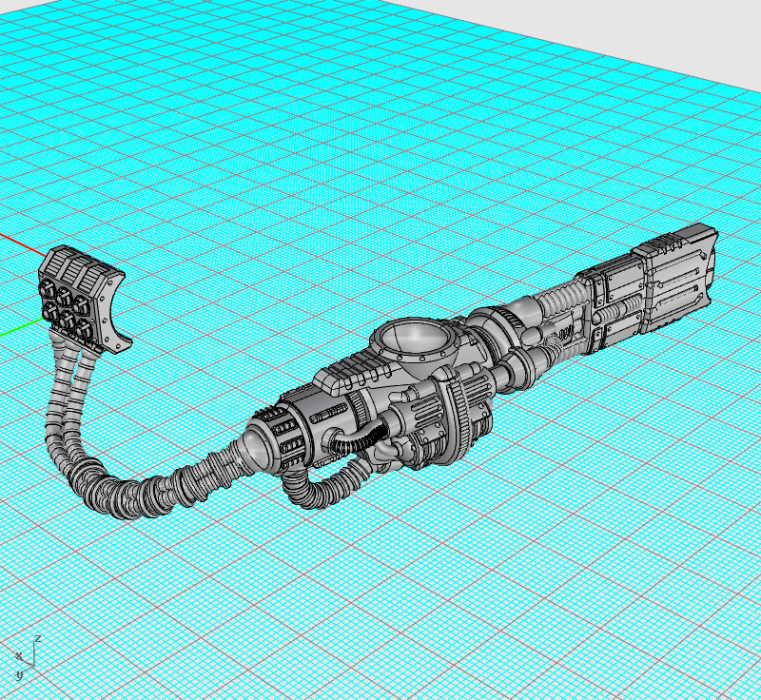Select the circular socket opening on the weapon body
This screenshot has height=700, width=761.
417,339
